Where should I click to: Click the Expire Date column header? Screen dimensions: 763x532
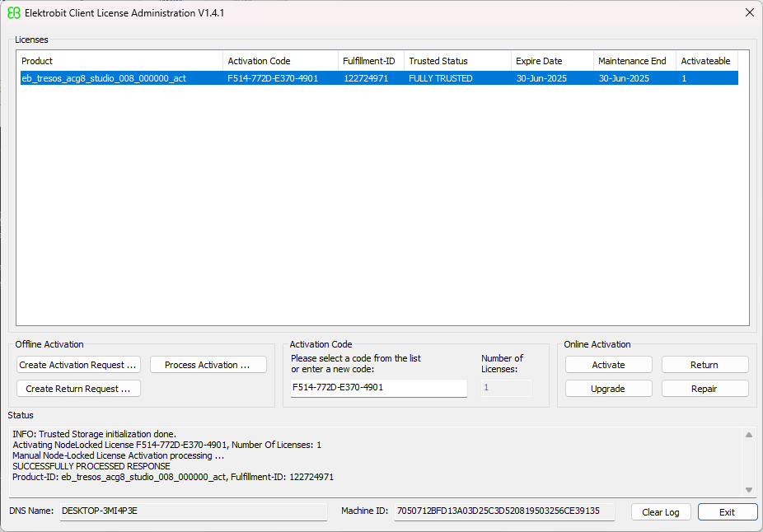coord(550,60)
